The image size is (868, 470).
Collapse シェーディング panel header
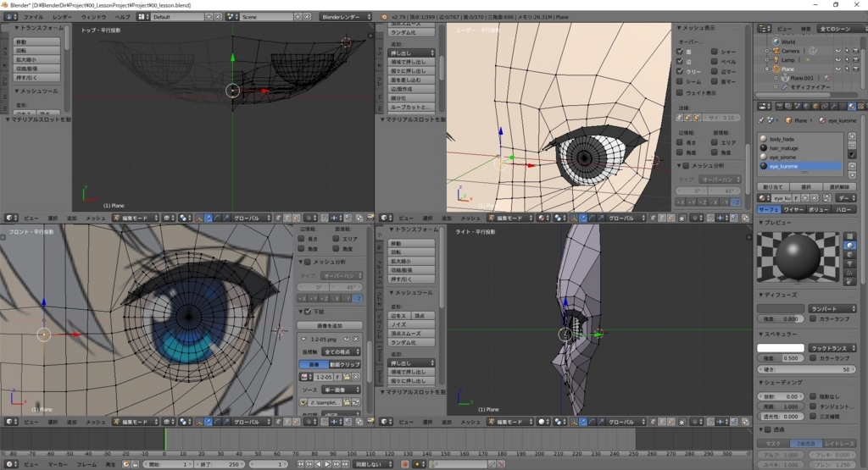(780, 382)
